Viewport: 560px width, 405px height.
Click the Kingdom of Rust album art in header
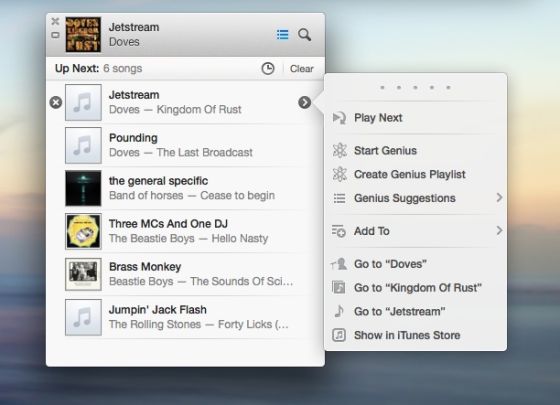83,35
